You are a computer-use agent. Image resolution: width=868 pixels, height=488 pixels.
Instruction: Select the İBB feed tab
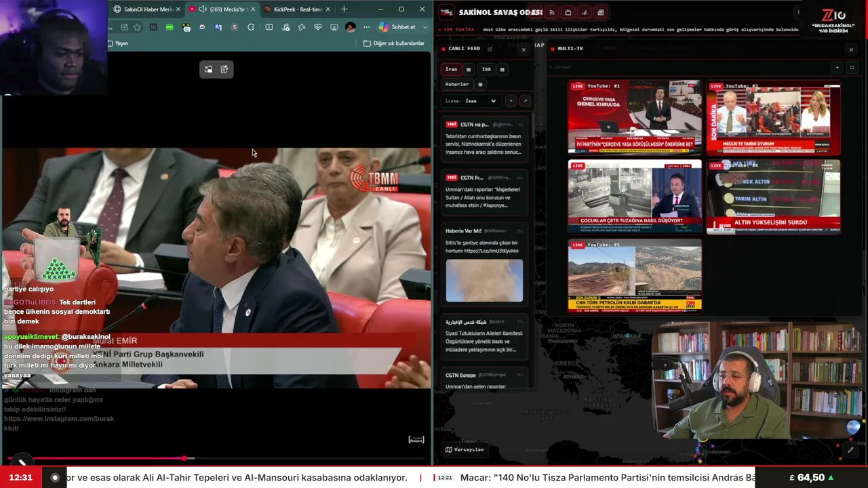point(486,69)
